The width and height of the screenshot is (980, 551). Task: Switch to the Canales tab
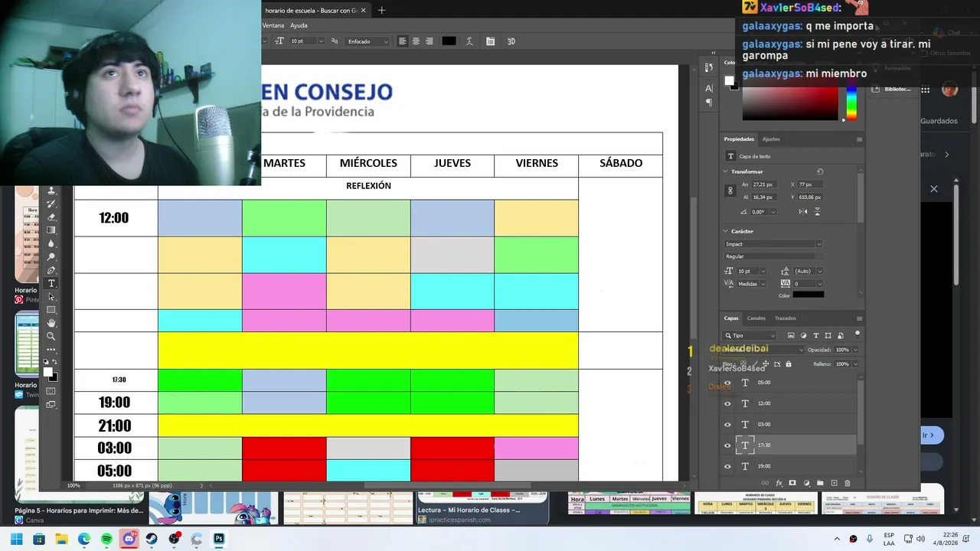[756, 318]
